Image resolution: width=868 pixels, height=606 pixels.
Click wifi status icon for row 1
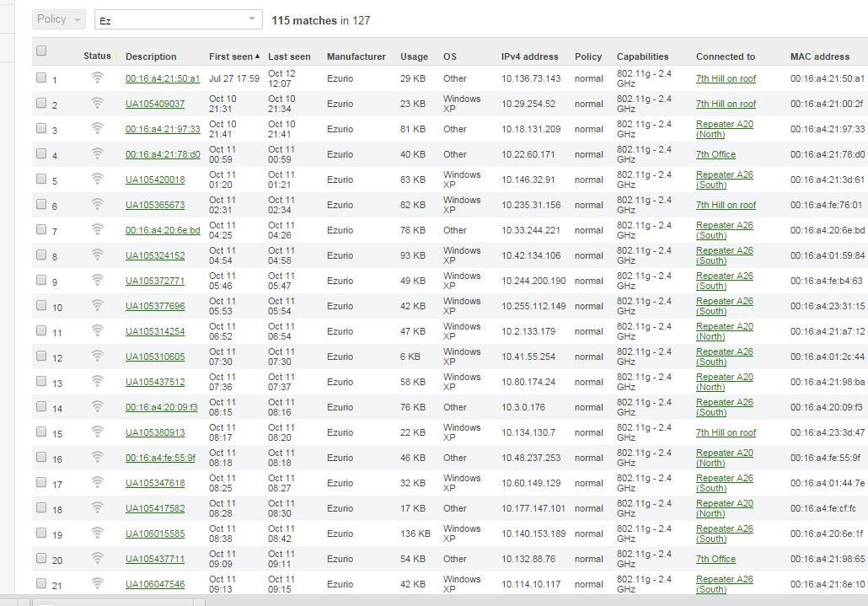tap(98, 78)
